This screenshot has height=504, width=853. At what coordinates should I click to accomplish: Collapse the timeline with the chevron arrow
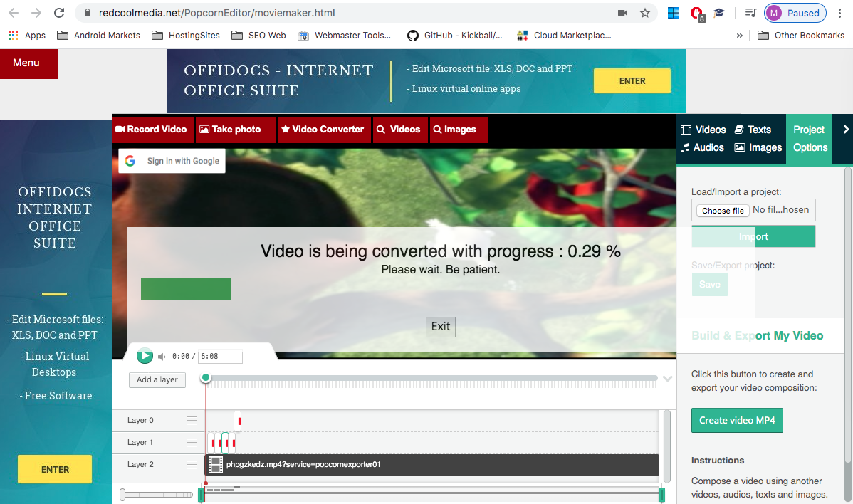tap(667, 379)
